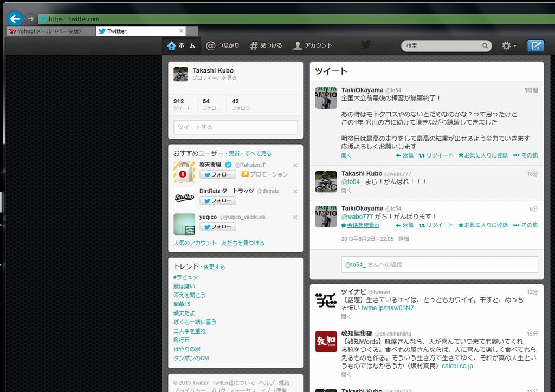Click the yuqico avatar image
555x392 pixels.
(184, 224)
